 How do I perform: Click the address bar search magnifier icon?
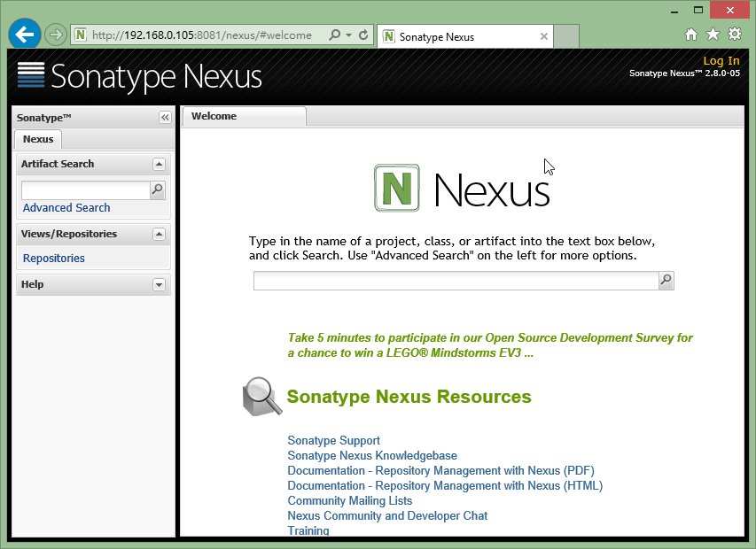coord(334,35)
